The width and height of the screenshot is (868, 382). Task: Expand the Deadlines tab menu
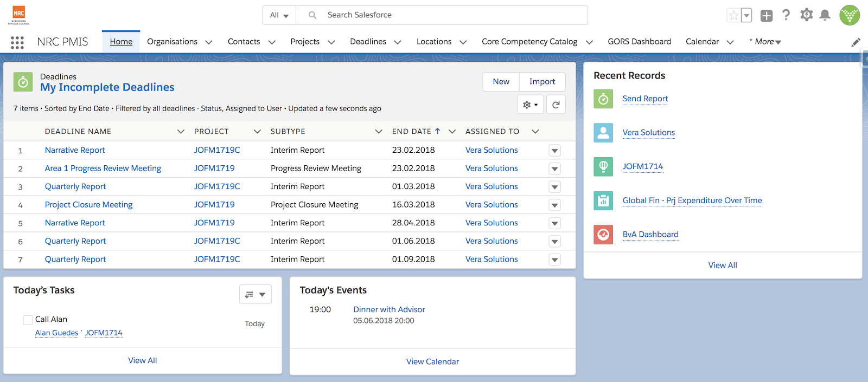pos(398,42)
